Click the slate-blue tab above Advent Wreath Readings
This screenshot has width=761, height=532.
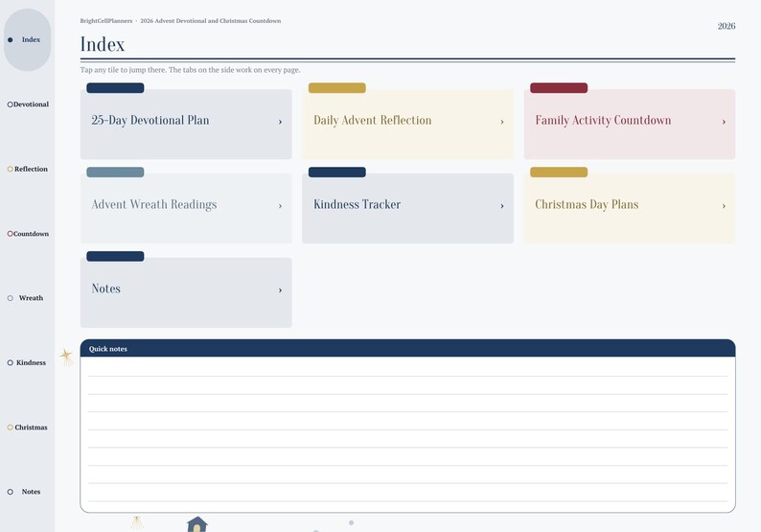tap(115, 172)
